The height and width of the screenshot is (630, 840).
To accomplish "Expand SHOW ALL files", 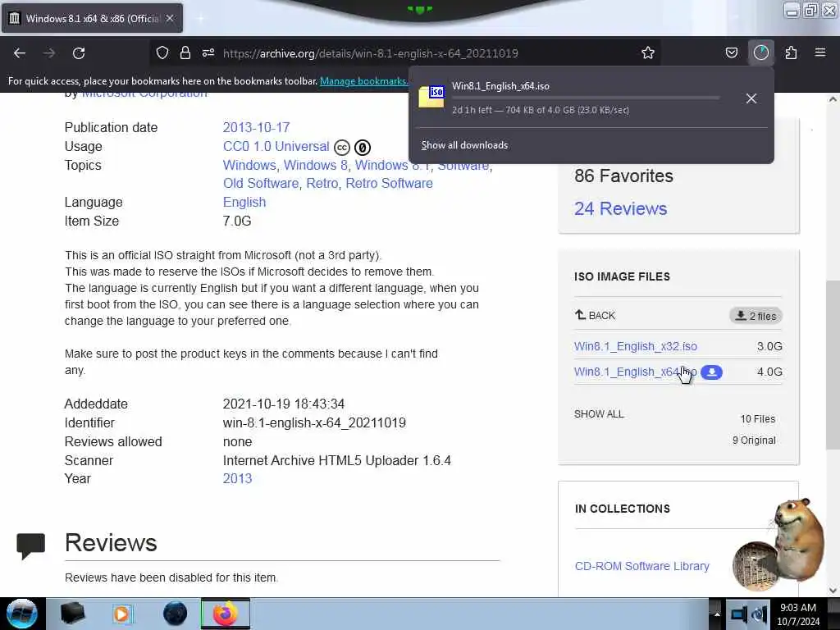I will tap(599, 414).
